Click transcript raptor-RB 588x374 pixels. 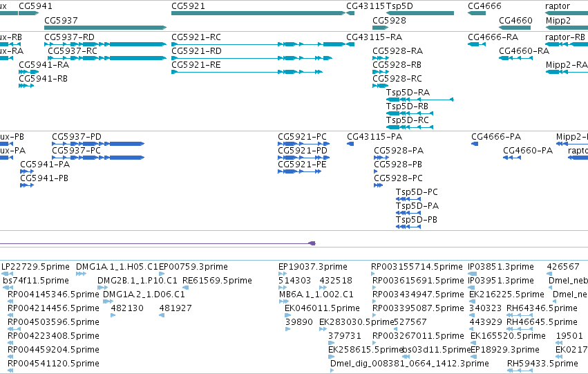567,44
